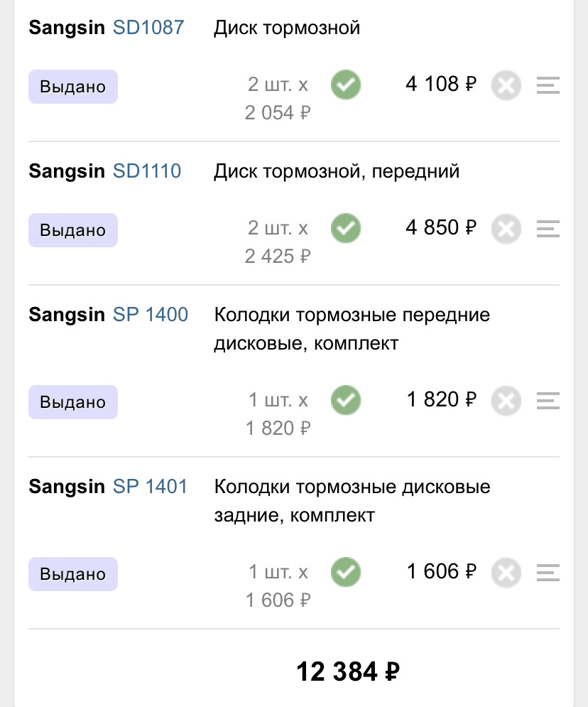Click the Выдано badge on the SP 1401 row

72,573
